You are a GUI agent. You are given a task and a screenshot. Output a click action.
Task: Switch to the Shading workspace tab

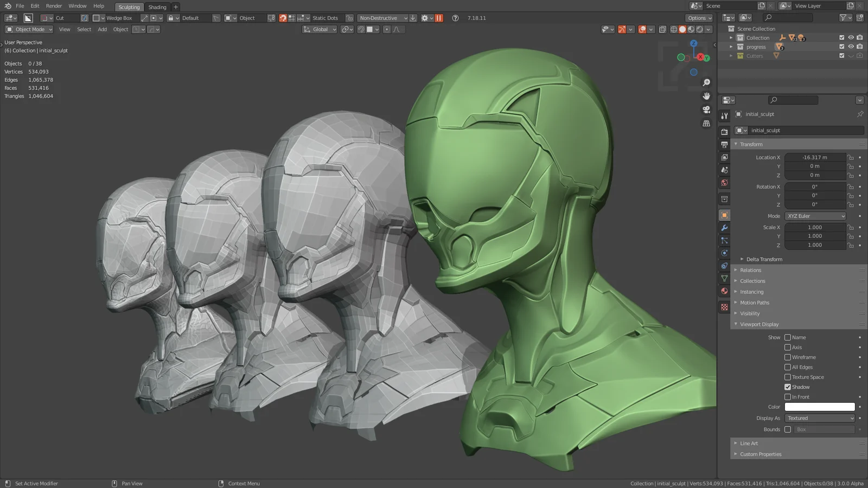[x=157, y=7]
